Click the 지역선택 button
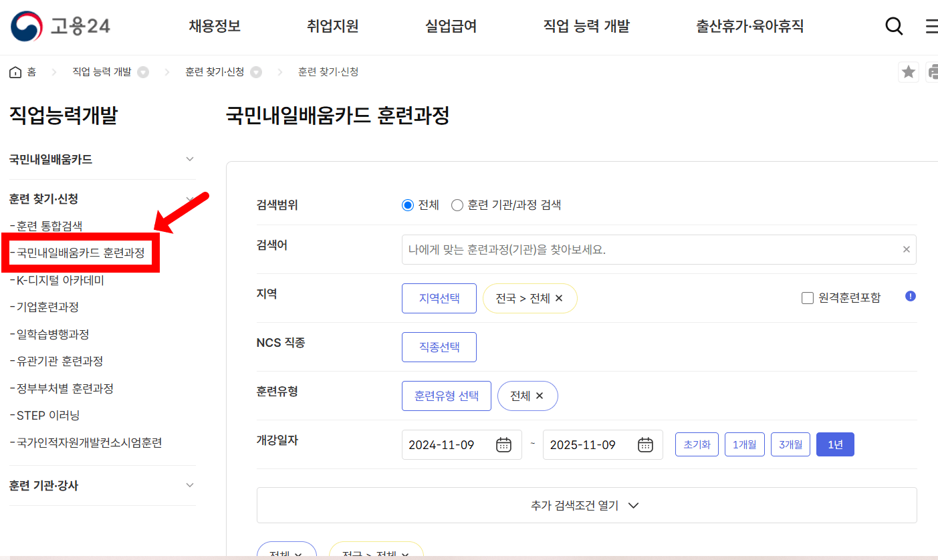Viewport: 938px width, 560px height. [x=439, y=298]
